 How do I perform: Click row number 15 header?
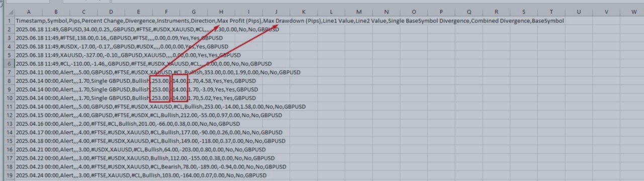[x=9, y=141]
